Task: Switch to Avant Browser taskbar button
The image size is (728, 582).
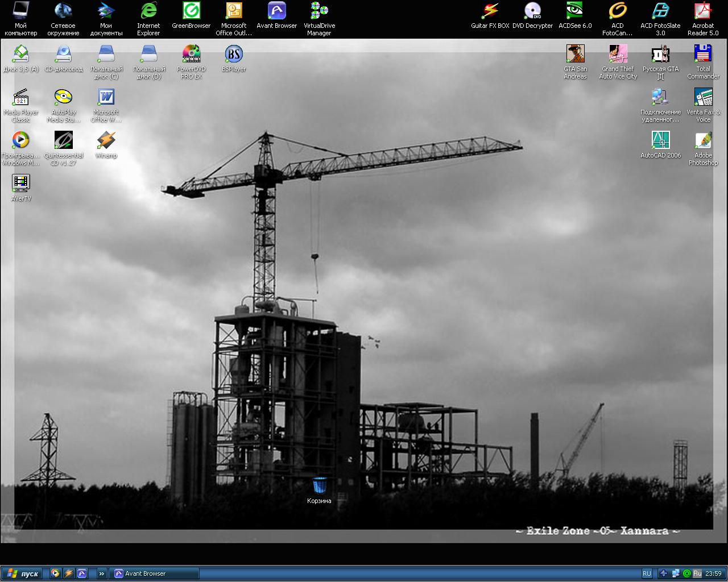Action: point(155,573)
